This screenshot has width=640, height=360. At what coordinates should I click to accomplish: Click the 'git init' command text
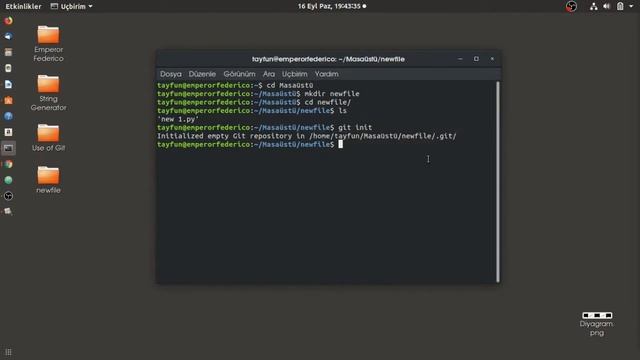coord(355,128)
